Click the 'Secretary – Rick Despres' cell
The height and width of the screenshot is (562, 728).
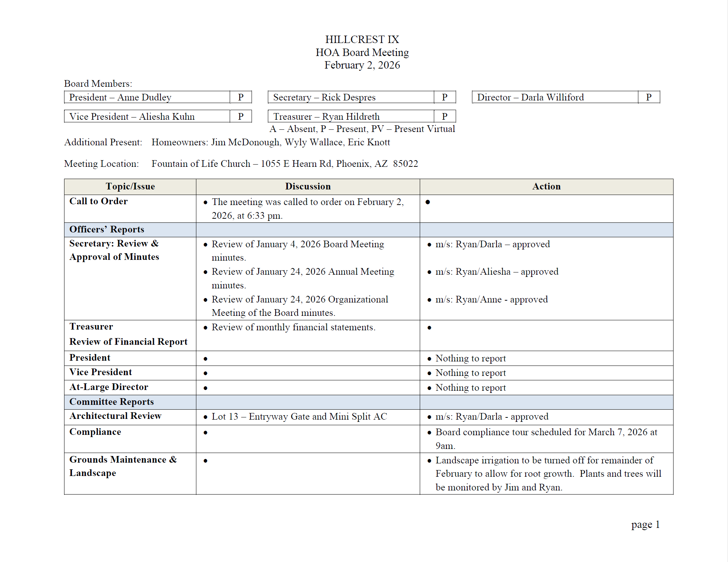pos(350,97)
